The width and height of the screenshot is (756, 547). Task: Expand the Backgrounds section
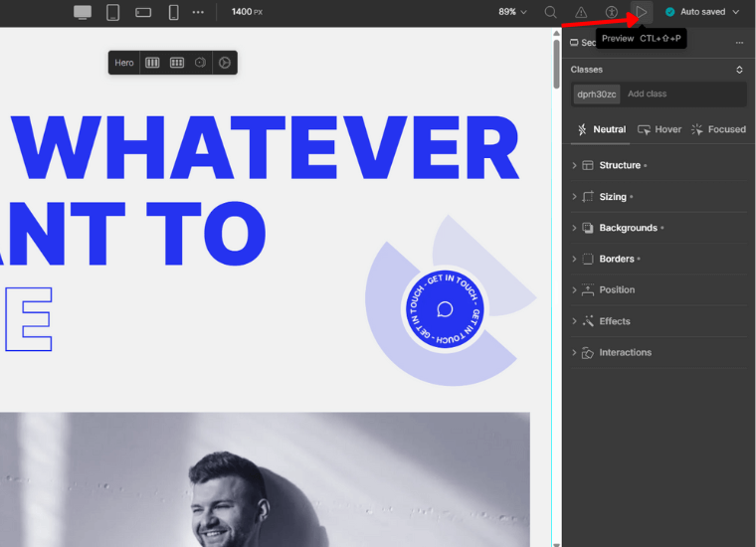click(x=659, y=228)
